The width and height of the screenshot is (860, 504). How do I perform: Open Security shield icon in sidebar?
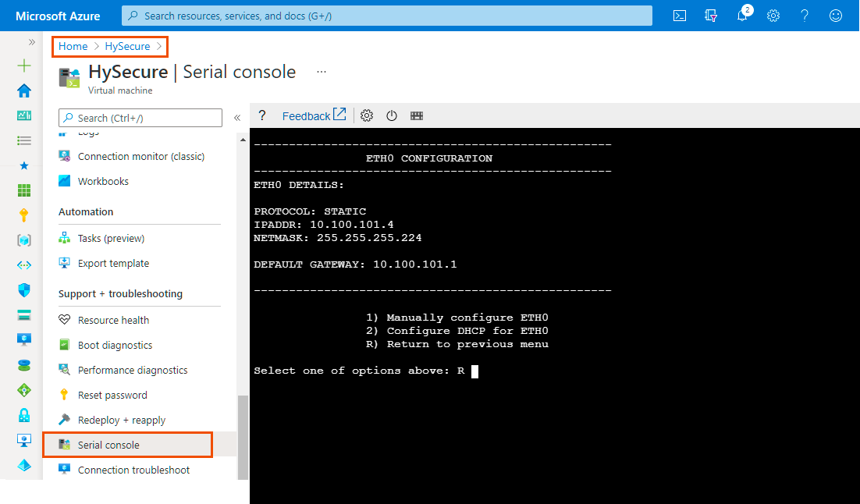(x=24, y=290)
